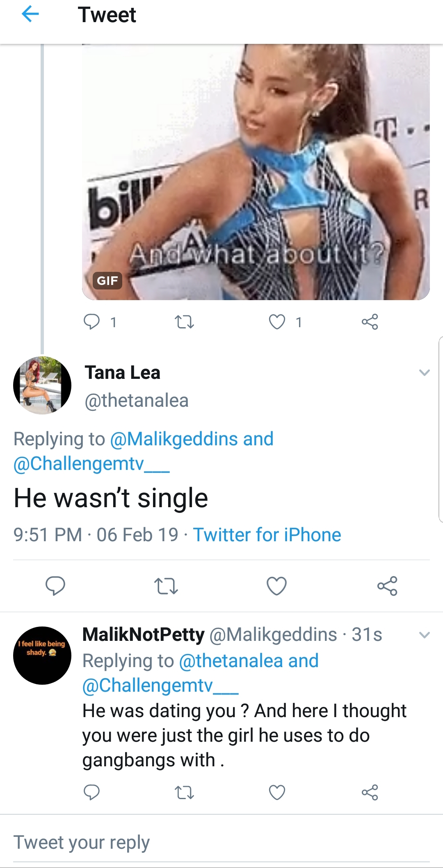
Task: Like Tana Lea's 'He wasn't single' tweet
Action: (x=277, y=586)
